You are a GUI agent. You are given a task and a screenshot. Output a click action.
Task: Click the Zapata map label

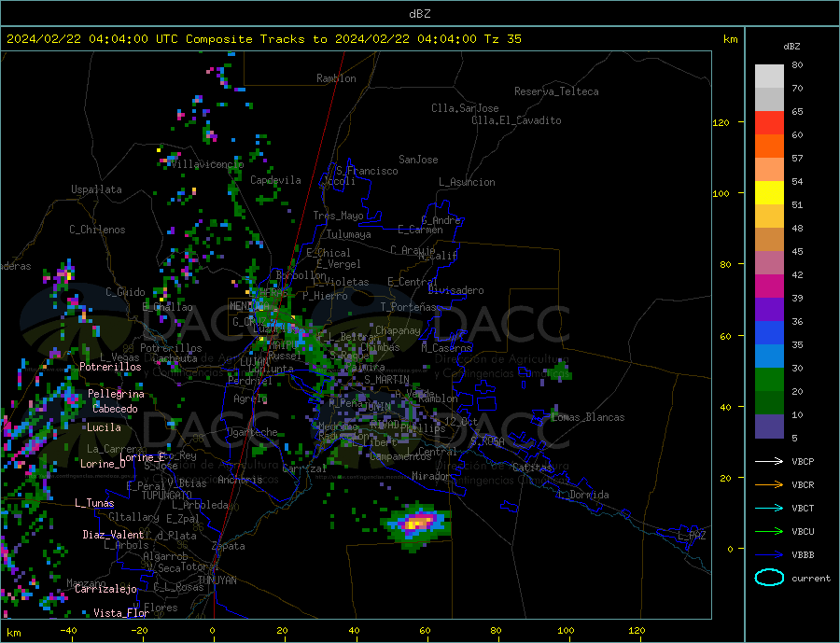[x=229, y=546]
